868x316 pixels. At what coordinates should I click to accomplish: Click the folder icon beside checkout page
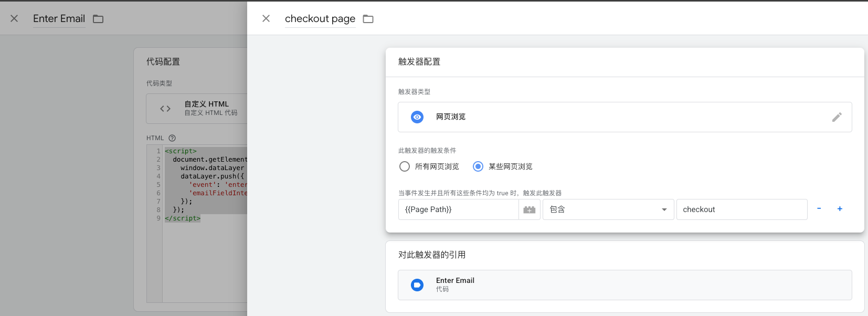point(368,19)
